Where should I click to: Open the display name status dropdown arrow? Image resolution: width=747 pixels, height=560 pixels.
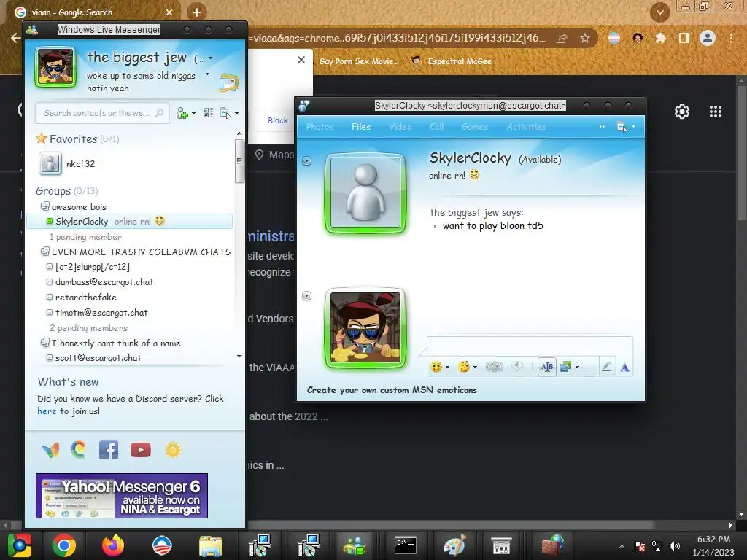click(211, 58)
